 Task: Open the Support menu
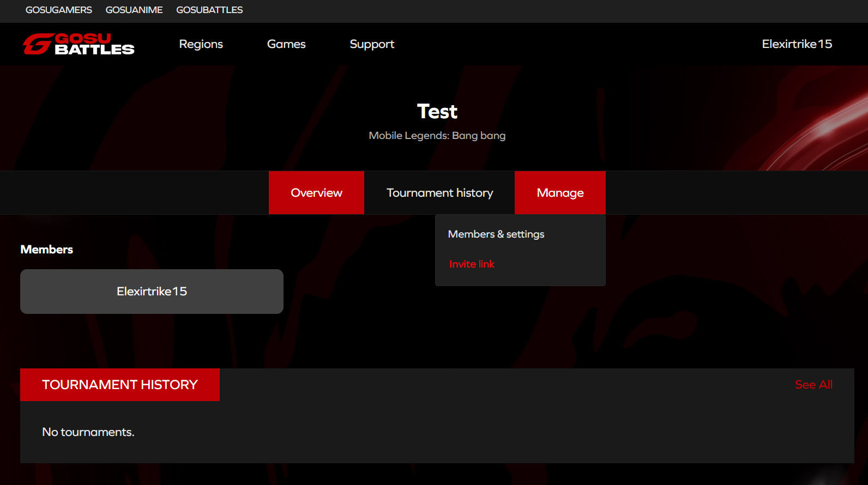click(372, 44)
